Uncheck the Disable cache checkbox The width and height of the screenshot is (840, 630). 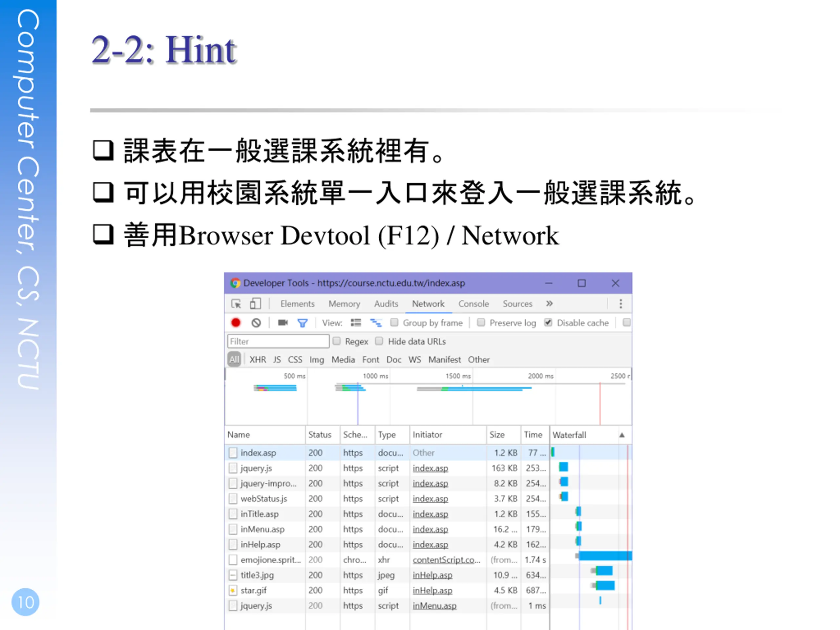click(548, 323)
